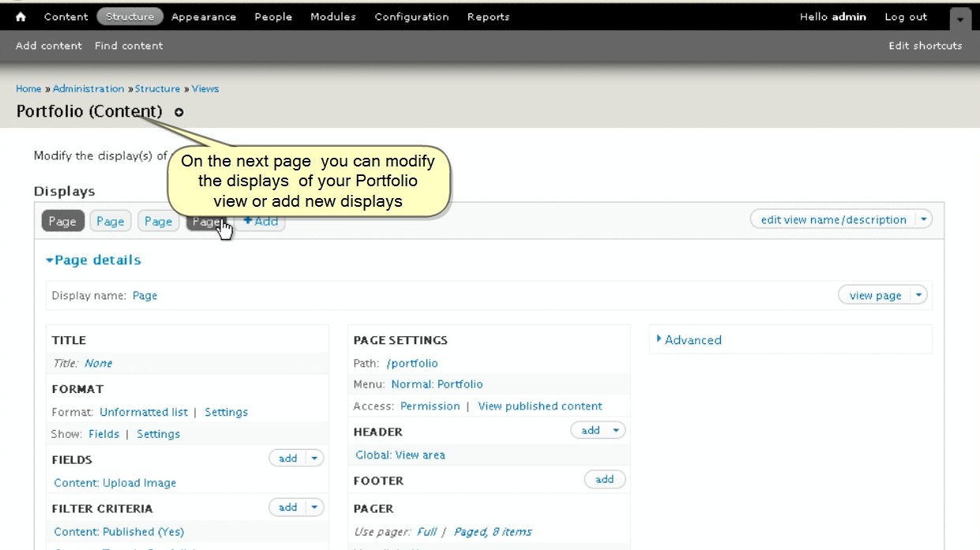Image resolution: width=980 pixels, height=550 pixels.
Task: Click the add-to-shortcuts circle beside Portfolio title
Action: coord(179,112)
